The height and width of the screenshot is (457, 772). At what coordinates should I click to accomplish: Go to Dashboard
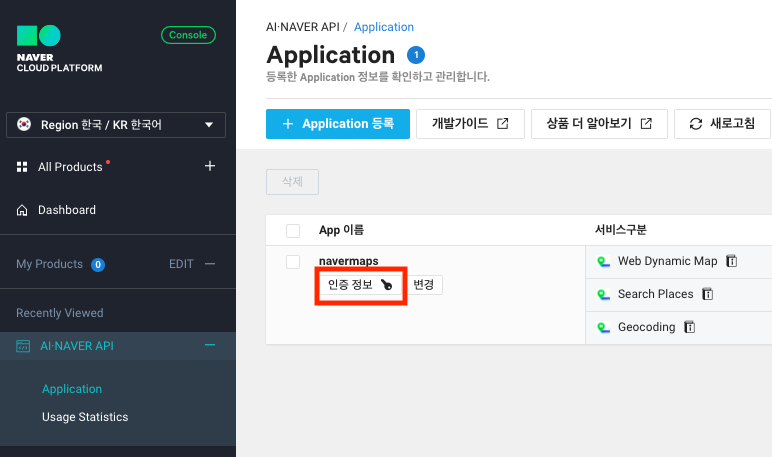coord(67,210)
